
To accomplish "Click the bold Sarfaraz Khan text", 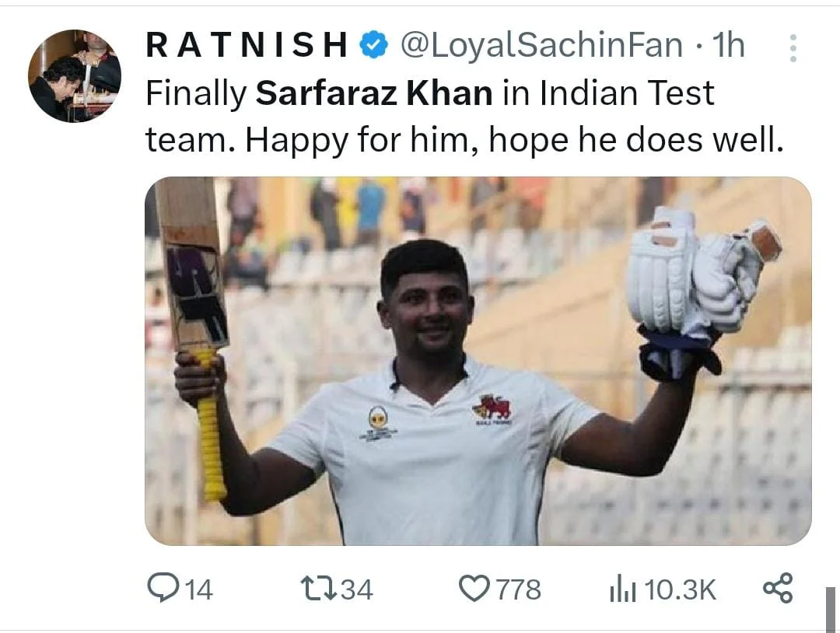I will [x=374, y=93].
